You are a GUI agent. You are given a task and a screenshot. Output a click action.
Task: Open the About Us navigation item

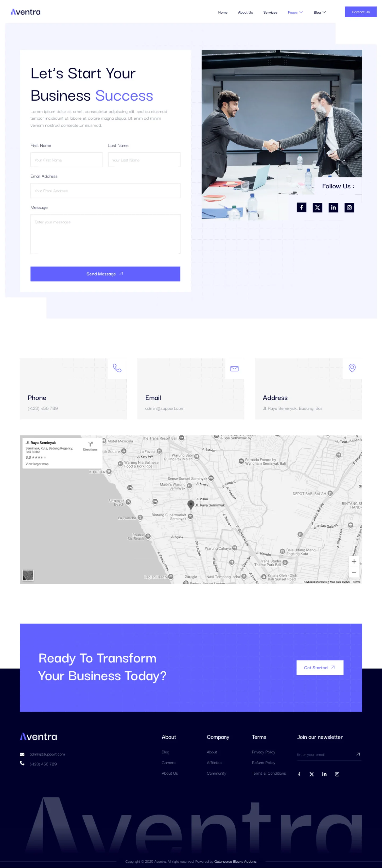245,12
